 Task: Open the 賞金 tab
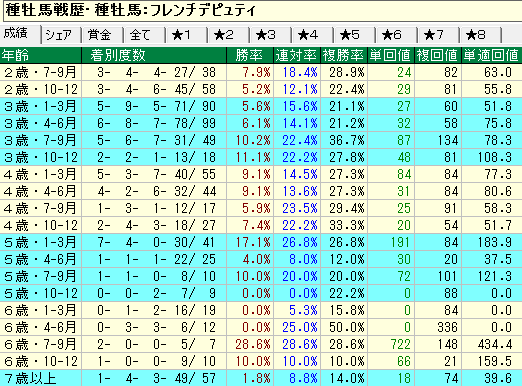click(102, 35)
